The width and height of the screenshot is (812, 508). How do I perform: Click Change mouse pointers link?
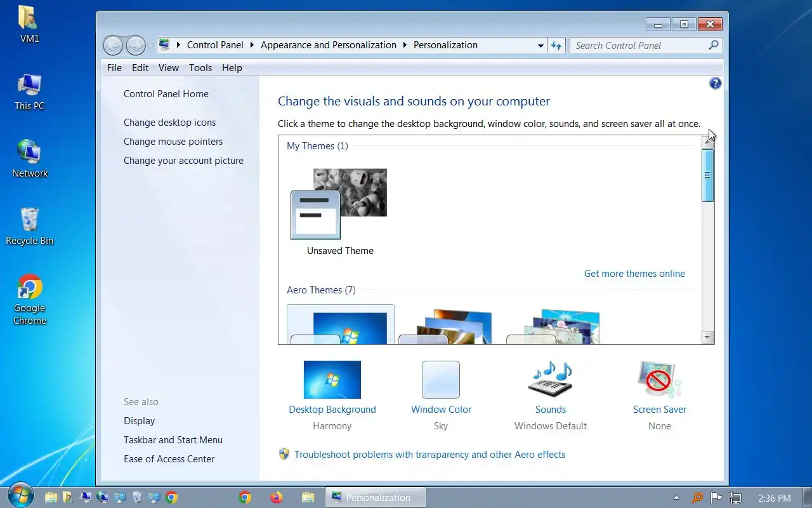(x=173, y=142)
